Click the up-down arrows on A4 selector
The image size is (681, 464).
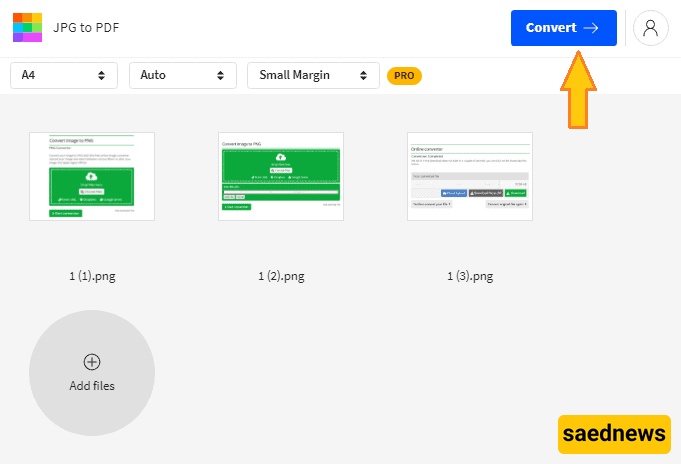coord(101,75)
